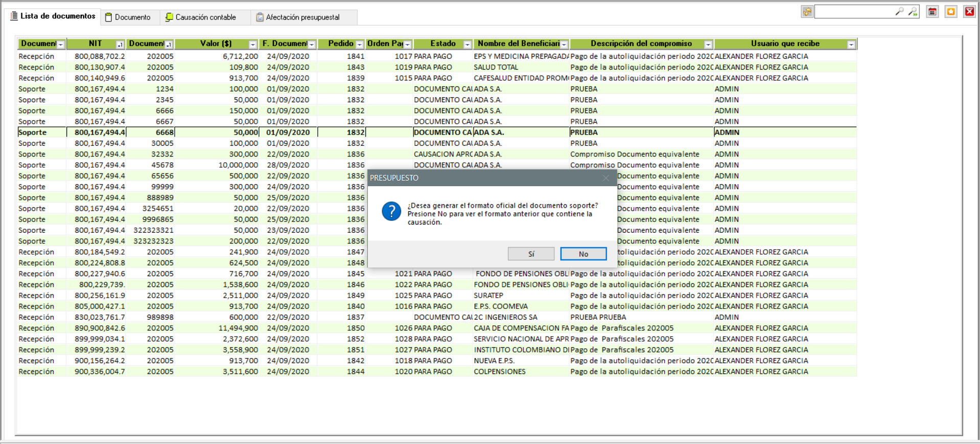The height and width of the screenshot is (444, 980).
Task: Toggle the NIT column sort indicator
Action: click(x=120, y=45)
